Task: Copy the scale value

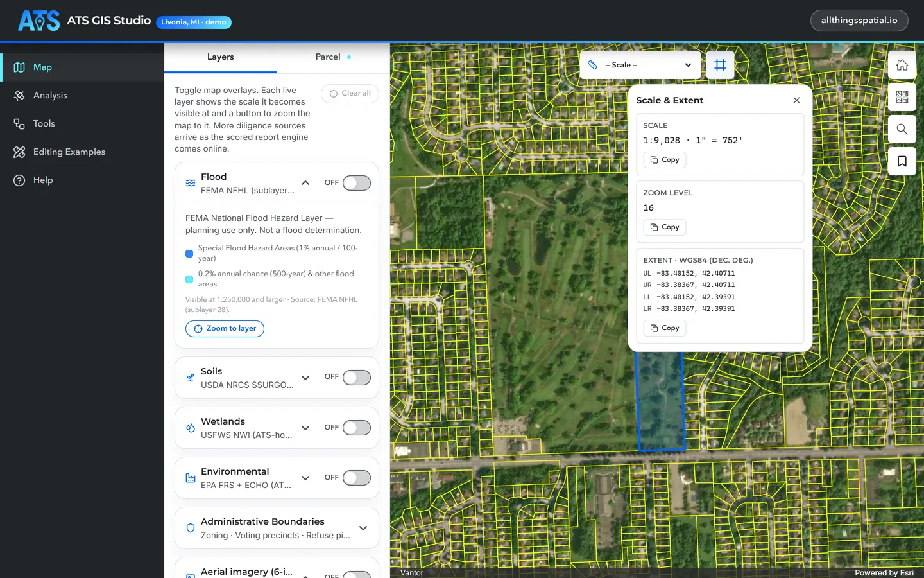Action: (665, 160)
